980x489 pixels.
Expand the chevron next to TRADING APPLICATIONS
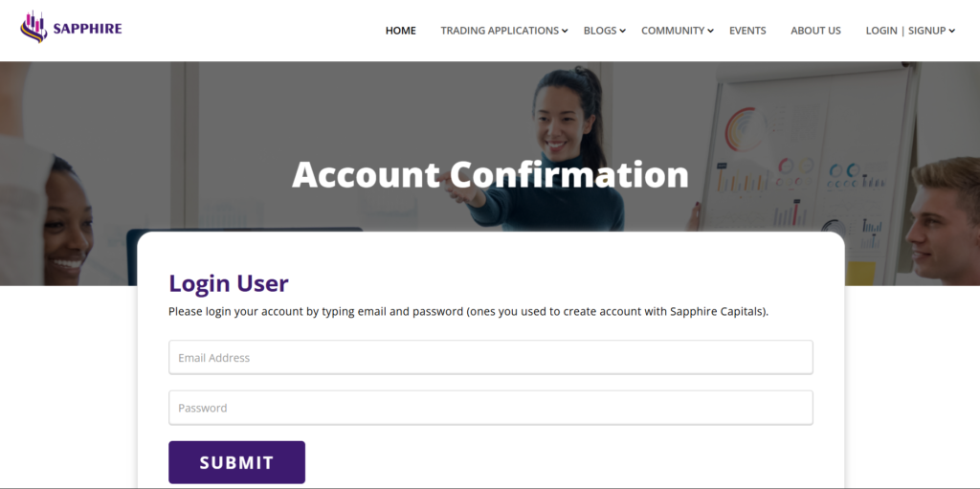pos(565,32)
